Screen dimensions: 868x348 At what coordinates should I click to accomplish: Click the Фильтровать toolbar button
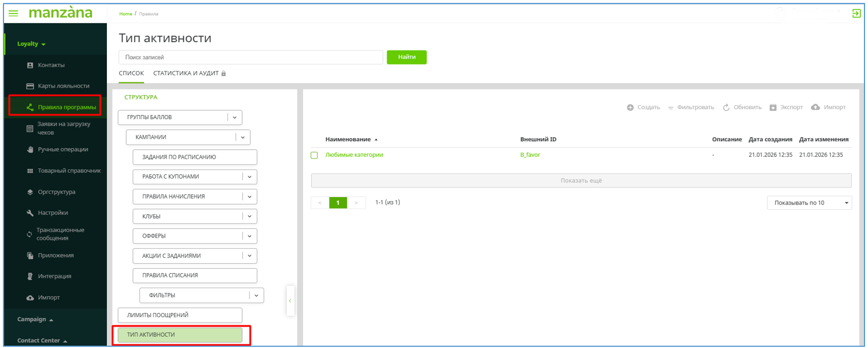tap(690, 107)
